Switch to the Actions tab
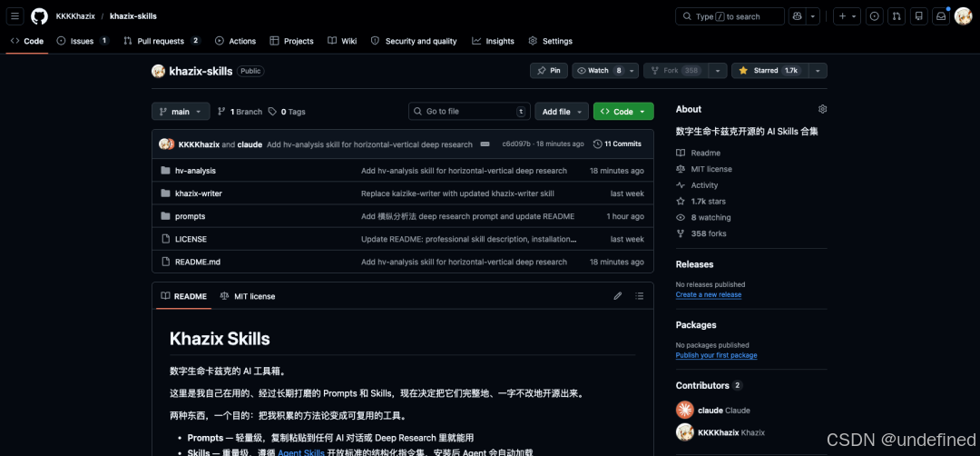 [236, 41]
